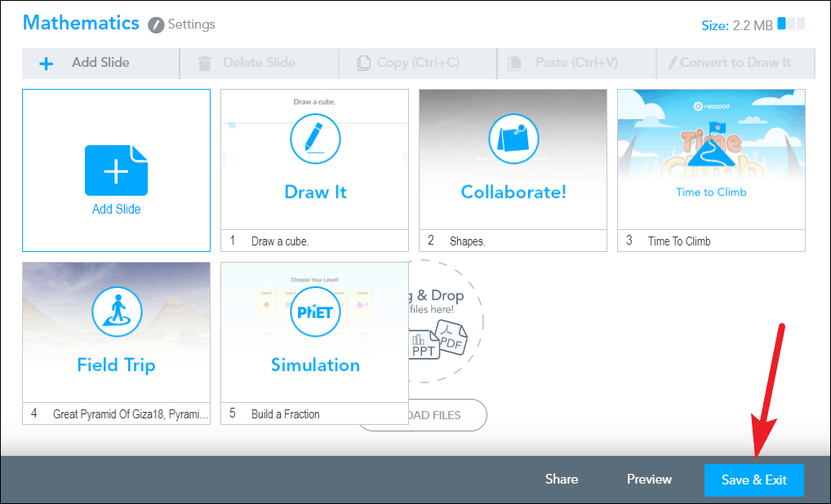Click the slide 3 label Time To Climb

(679, 241)
